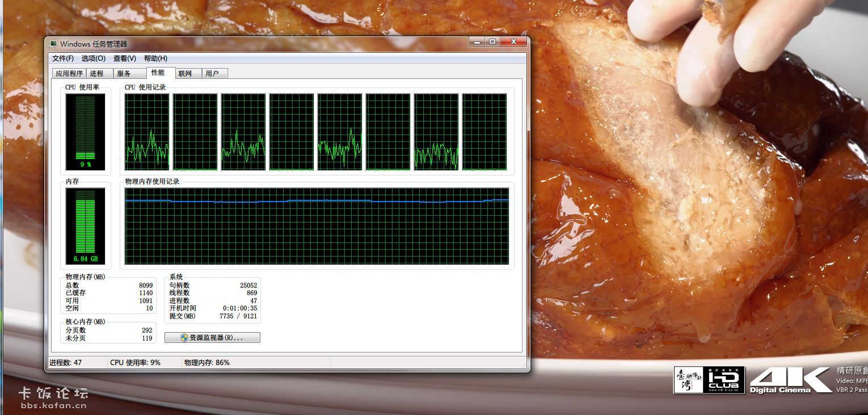Open the 文件(F) menu
This screenshot has height=415, width=868.
[x=63, y=58]
